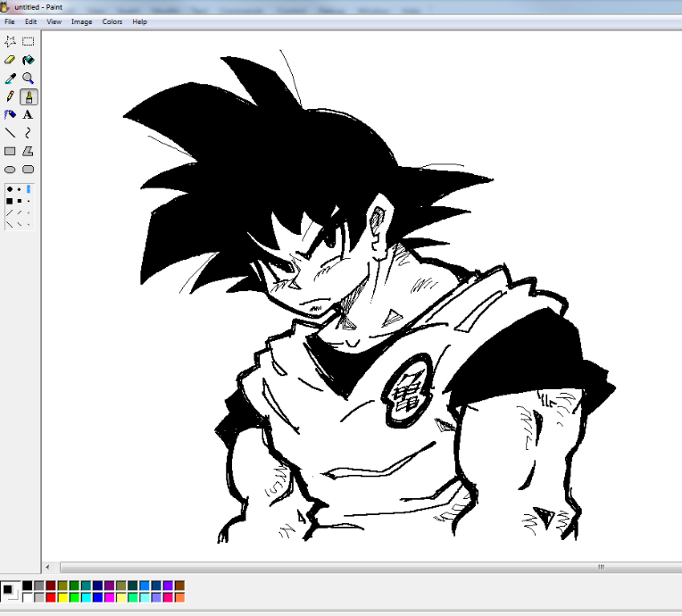Click the horizontal scrollbar left arrow
The height and width of the screenshot is (616, 682).
click(x=48, y=567)
